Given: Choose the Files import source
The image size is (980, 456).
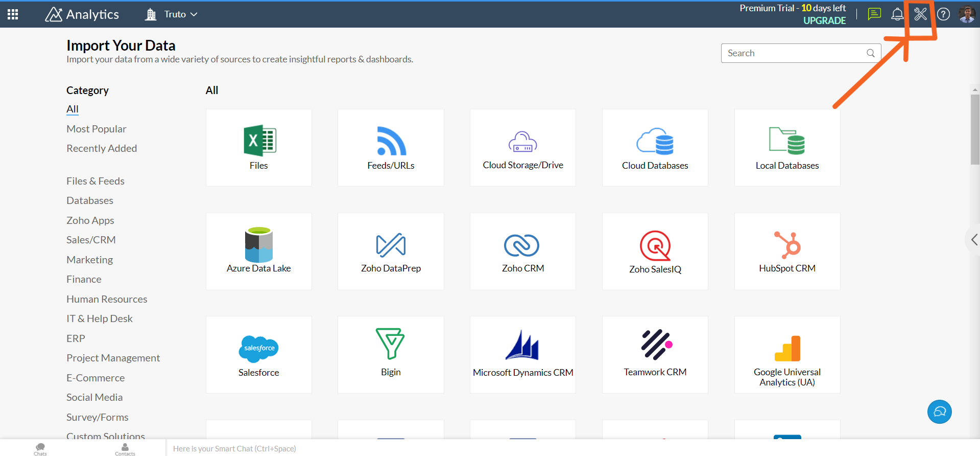Looking at the screenshot, I should (259, 148).
